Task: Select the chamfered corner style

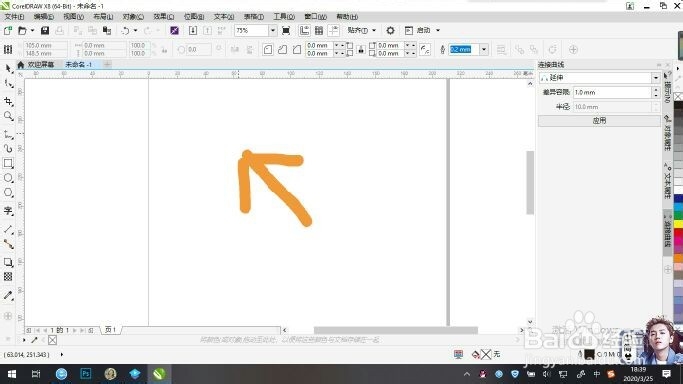Action: coord(297,49)
